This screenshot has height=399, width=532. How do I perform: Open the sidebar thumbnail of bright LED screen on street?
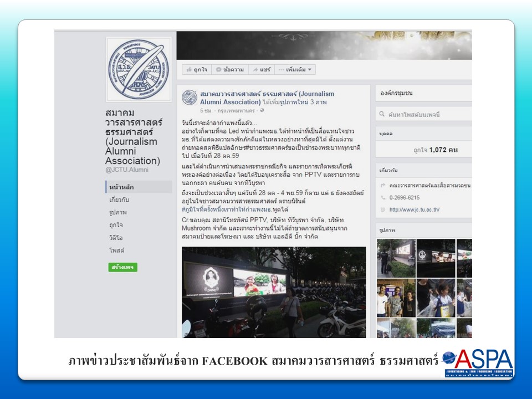(x=396, y=258)
